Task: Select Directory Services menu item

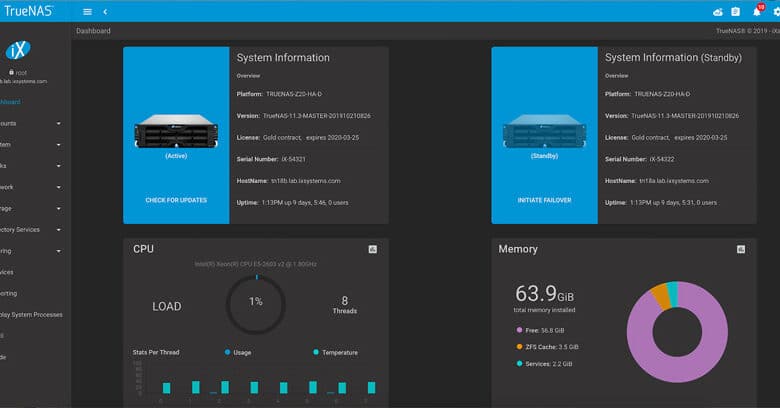Action: tap(20, 230)
